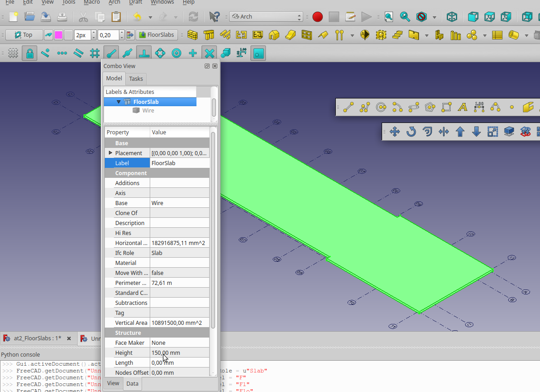Toggle the Draft grid visibility
540x392 pixels.
(x=13, y=54)
